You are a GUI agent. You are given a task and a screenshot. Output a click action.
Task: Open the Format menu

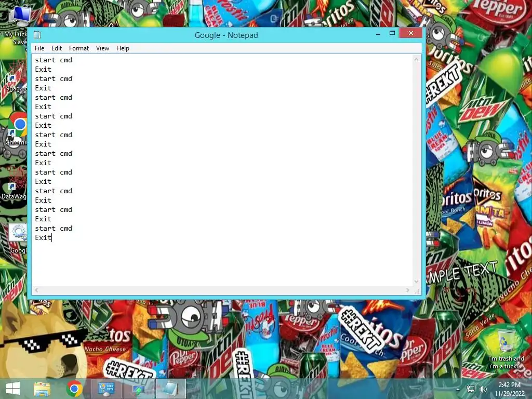click(x=79, y=48)
